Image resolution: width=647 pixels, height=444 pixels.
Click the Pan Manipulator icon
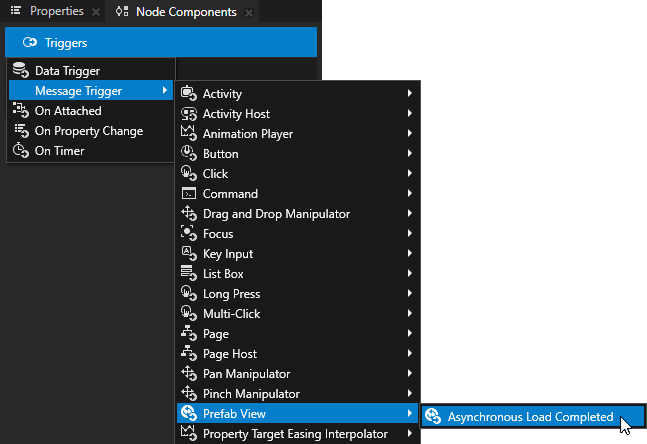click(189, 373)
